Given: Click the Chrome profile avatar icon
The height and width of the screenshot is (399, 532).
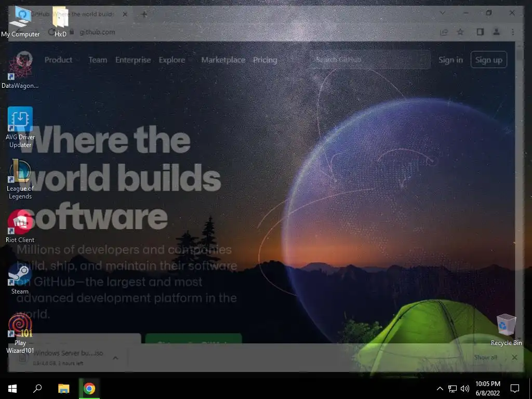Looking at the screenshot, I should point(496,32).
